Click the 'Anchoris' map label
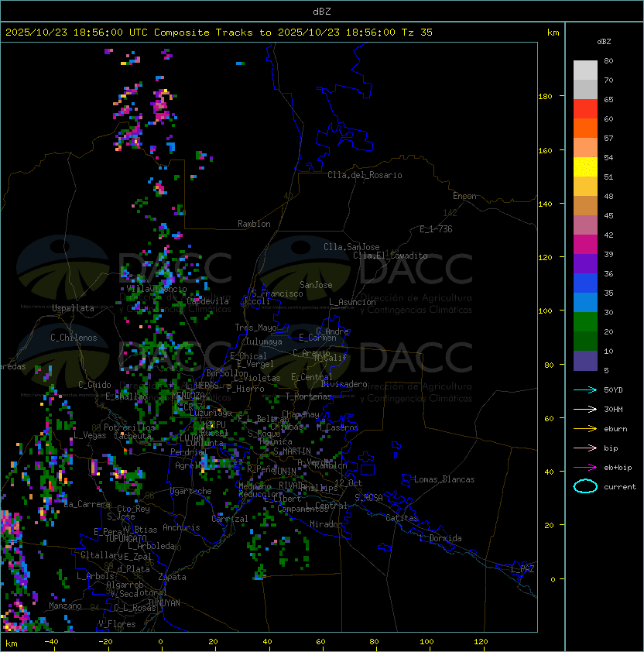The width and height of the screenshot is (644, 652). coord(181,527)
